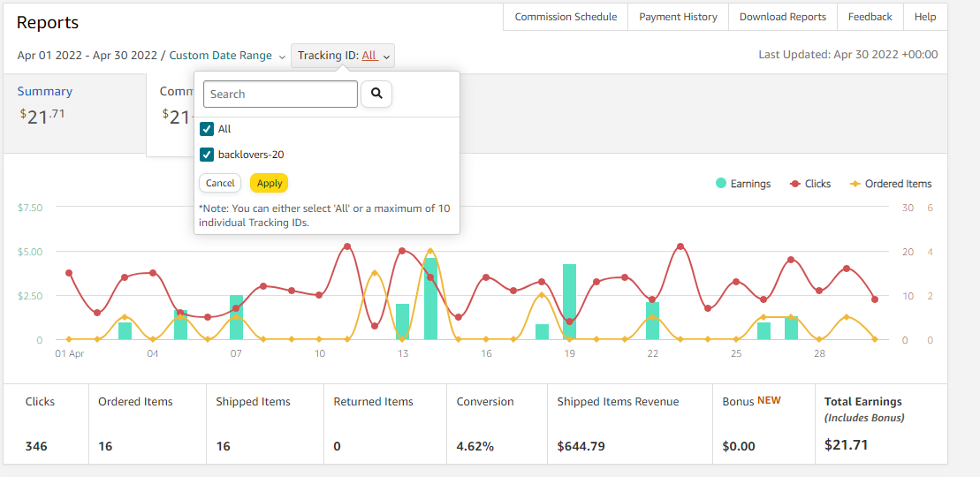Uncheck the backlovers-20 checkbox

[x=206, y=154]
